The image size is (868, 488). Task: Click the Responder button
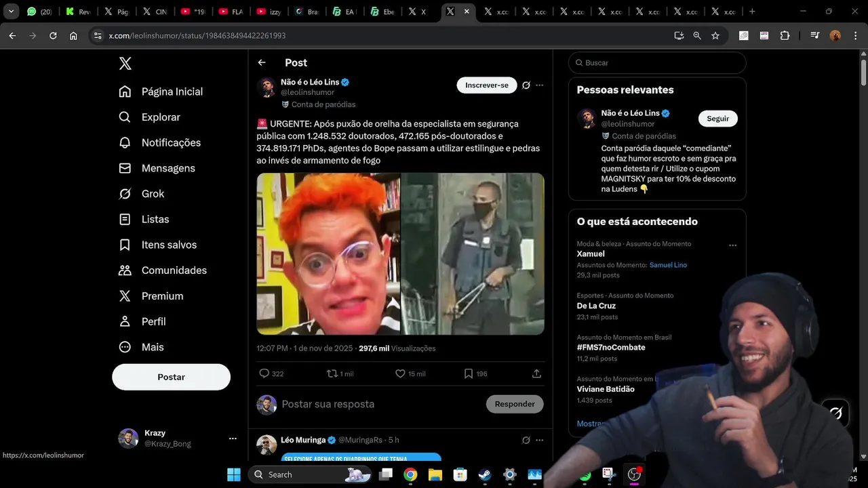pyautogui.click(x=515, y=404)
